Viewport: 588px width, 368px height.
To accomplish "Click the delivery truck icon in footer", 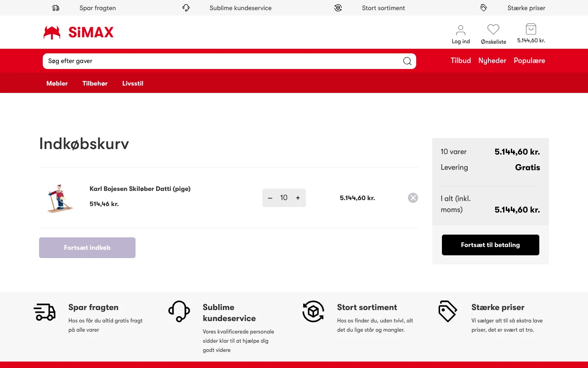I will (45, 312).
